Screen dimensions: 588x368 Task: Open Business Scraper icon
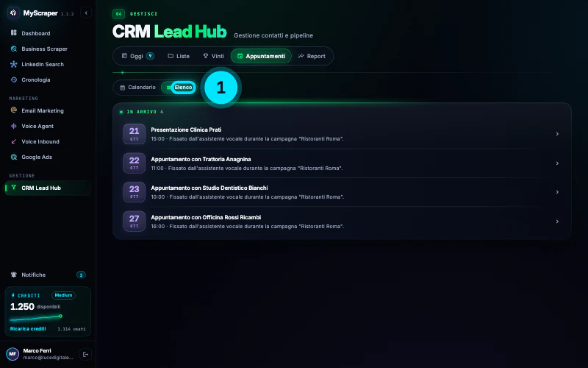14,49
